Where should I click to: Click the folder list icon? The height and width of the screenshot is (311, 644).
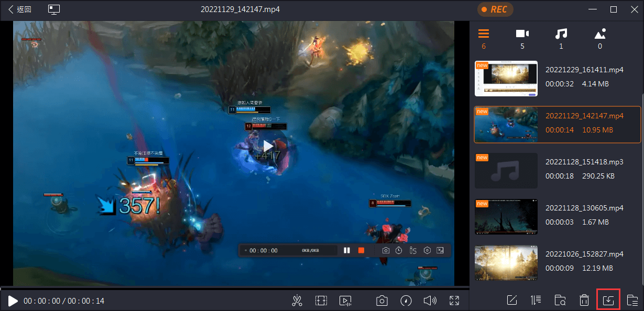pos(632,301)
